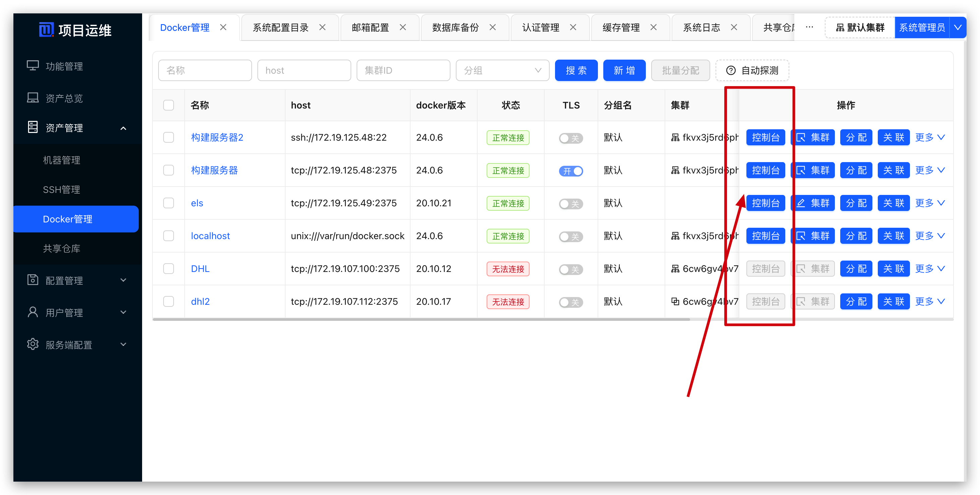The image size is (980, 495).
Task: Collapse the 资产管理 sidebar section
Action: coord(123,128)
